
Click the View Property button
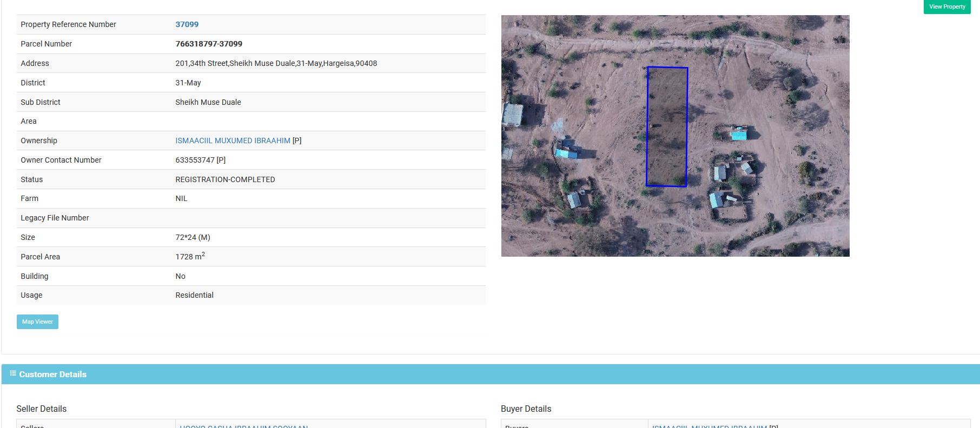(947, 7)
